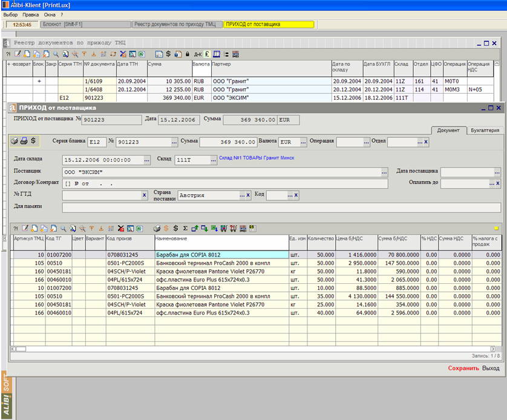Image resolution: width=507 pixels, height=420 pixels.
Task: Click sigma sum icon in items toolbar
Action: [x=185, y=228]
